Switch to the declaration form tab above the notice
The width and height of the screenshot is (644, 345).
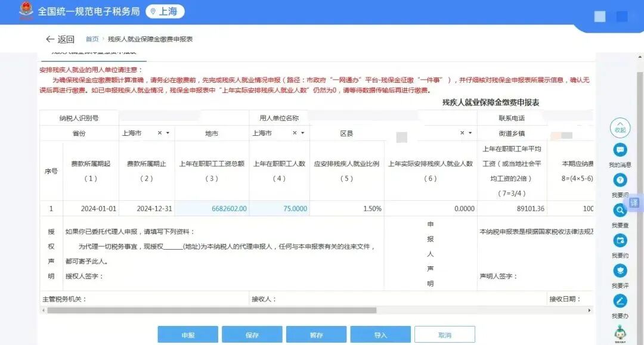coord(95,53)
